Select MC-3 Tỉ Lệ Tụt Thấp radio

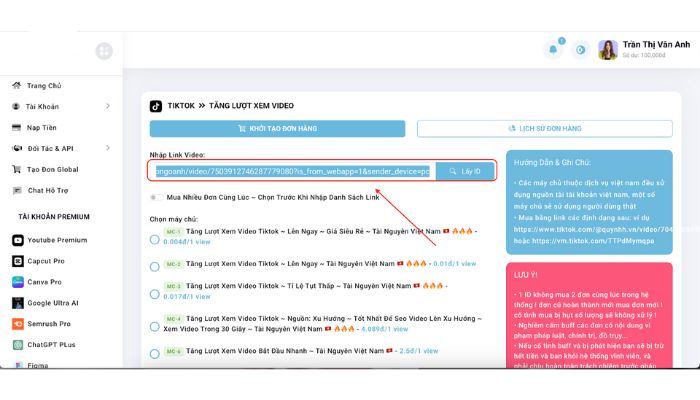tap(154, 294)
